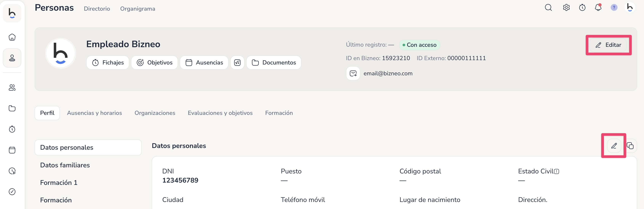Open the settings gear icon in the top bar
This screenshot has height=209, width=644.
coord(566,8)
